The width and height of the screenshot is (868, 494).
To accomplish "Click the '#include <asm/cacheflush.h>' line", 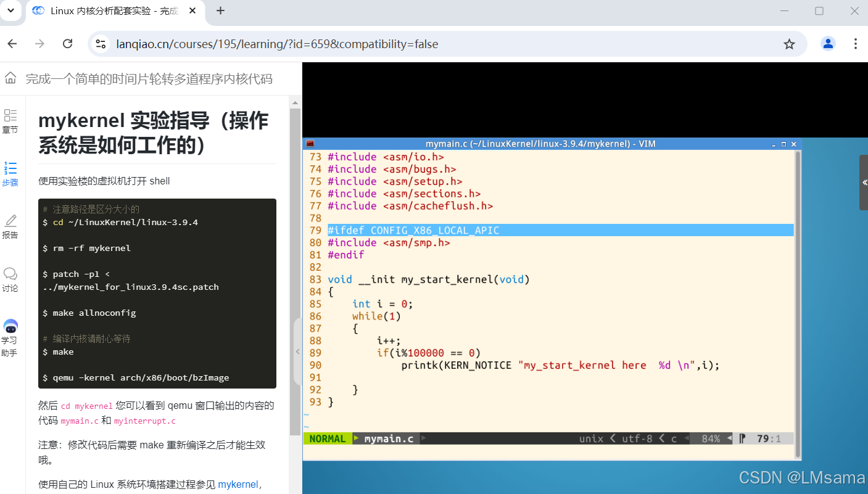I will click(410, 205).
